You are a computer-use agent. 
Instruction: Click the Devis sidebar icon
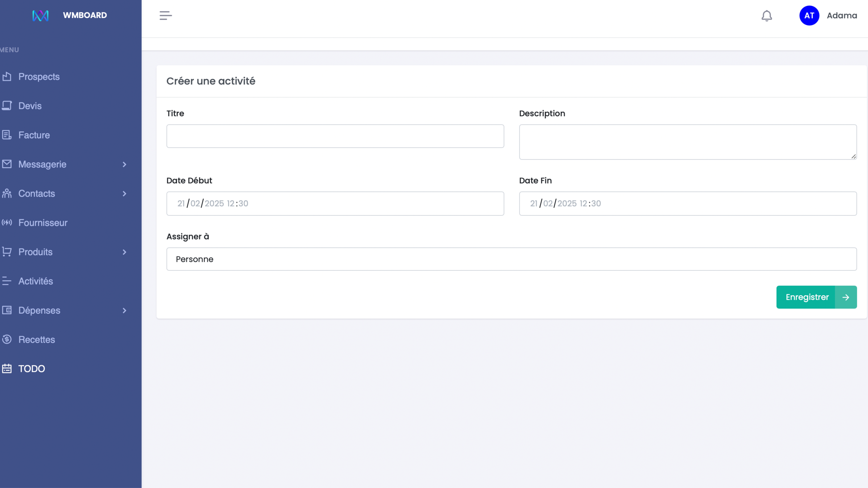(7, 106)
